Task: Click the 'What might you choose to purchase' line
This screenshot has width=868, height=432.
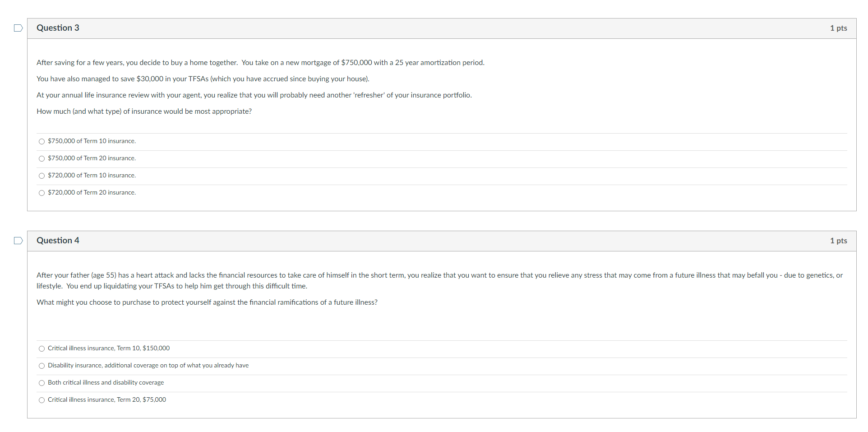Action: (x=207, y=302)
